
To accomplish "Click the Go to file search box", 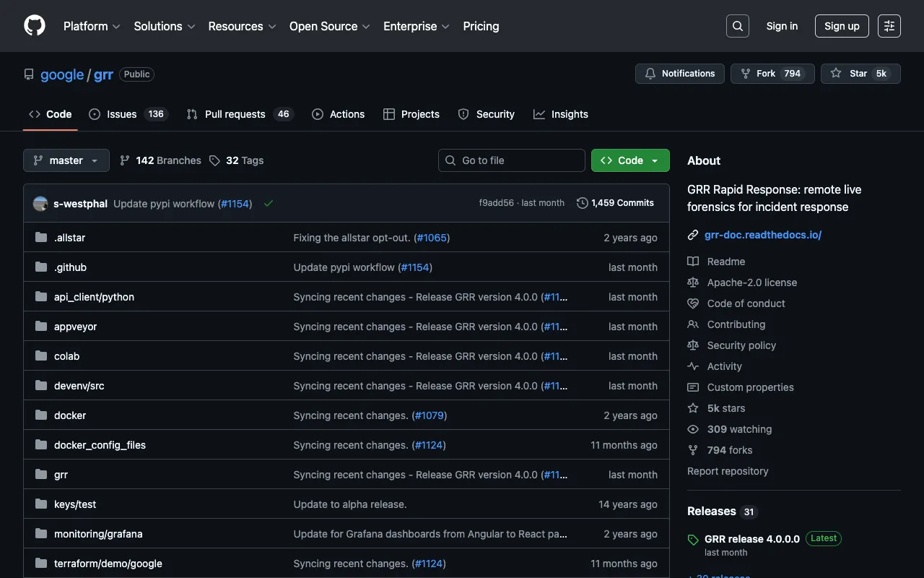I will click(511, 160).
